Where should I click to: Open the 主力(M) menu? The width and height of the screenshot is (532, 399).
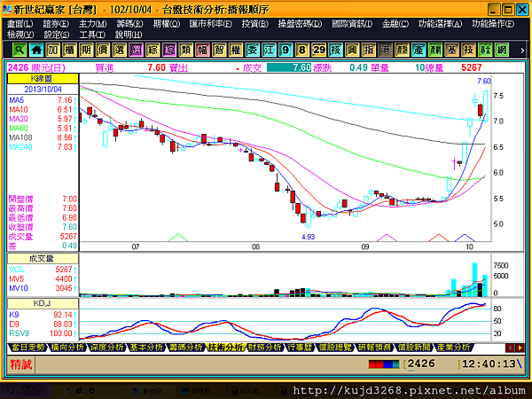coord(92,24)
